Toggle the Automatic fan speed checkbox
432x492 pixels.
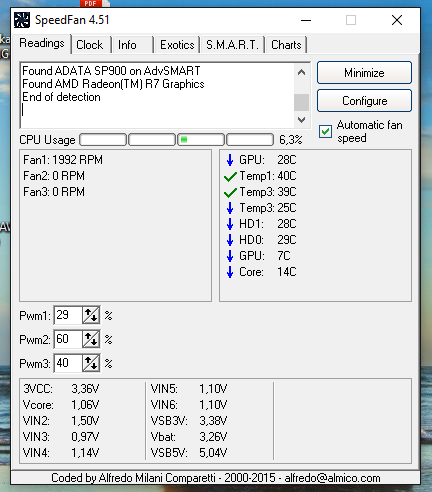tap(325, 131)
